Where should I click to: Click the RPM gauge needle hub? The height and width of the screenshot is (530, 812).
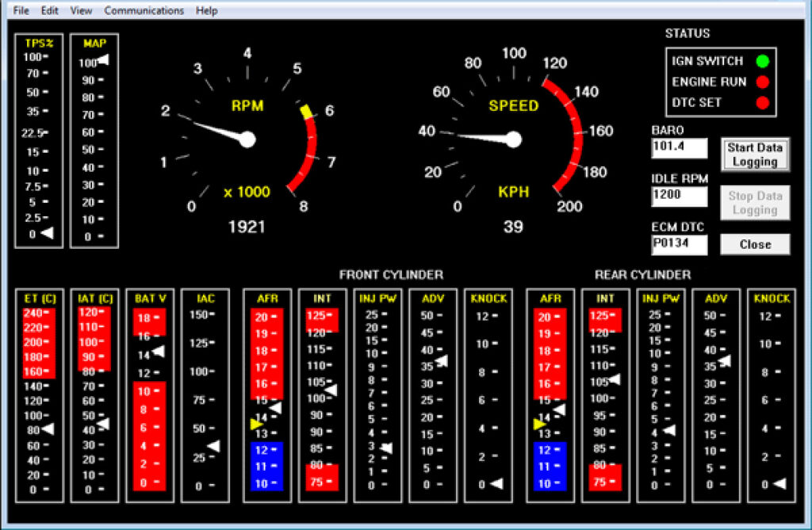[x=247, y=140]
